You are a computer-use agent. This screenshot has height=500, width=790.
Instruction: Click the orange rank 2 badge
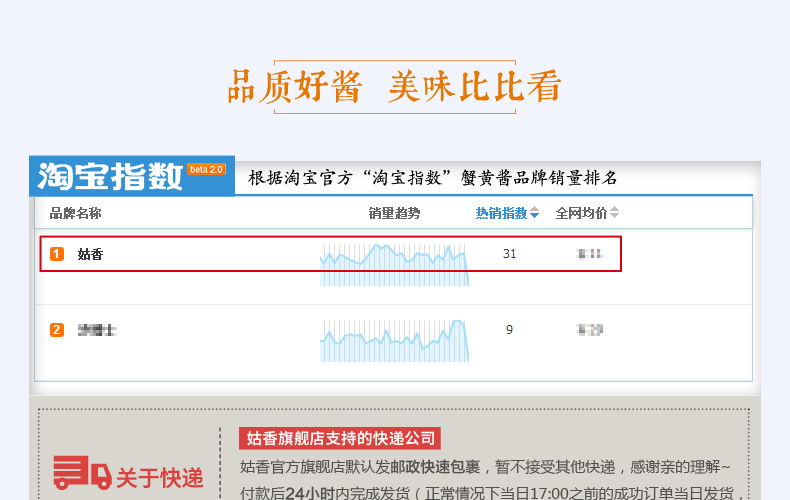[57, 330]
